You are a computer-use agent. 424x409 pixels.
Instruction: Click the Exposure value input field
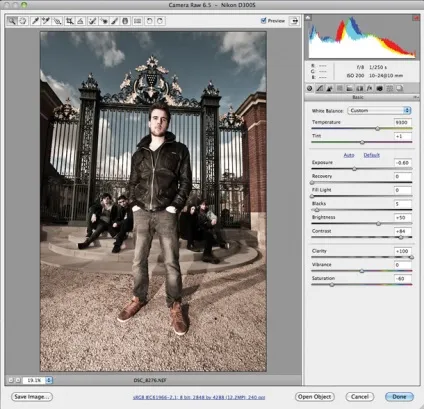pos(403,163)
